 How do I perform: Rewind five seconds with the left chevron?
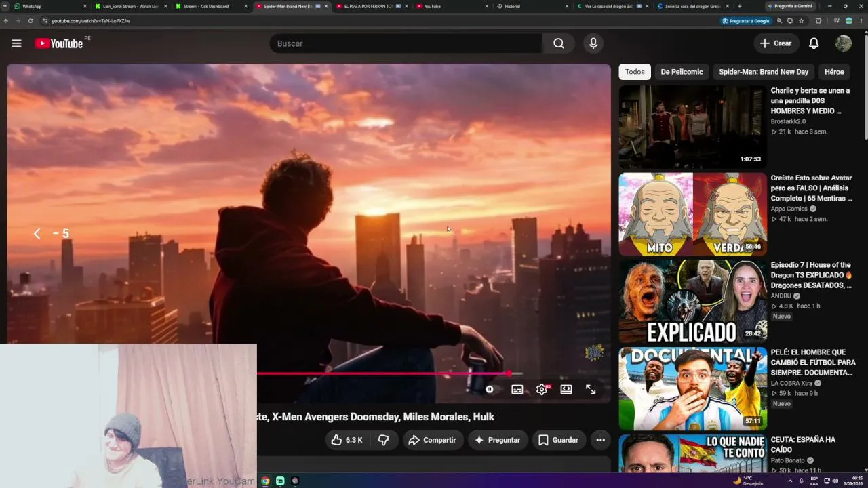click(37, 234)
